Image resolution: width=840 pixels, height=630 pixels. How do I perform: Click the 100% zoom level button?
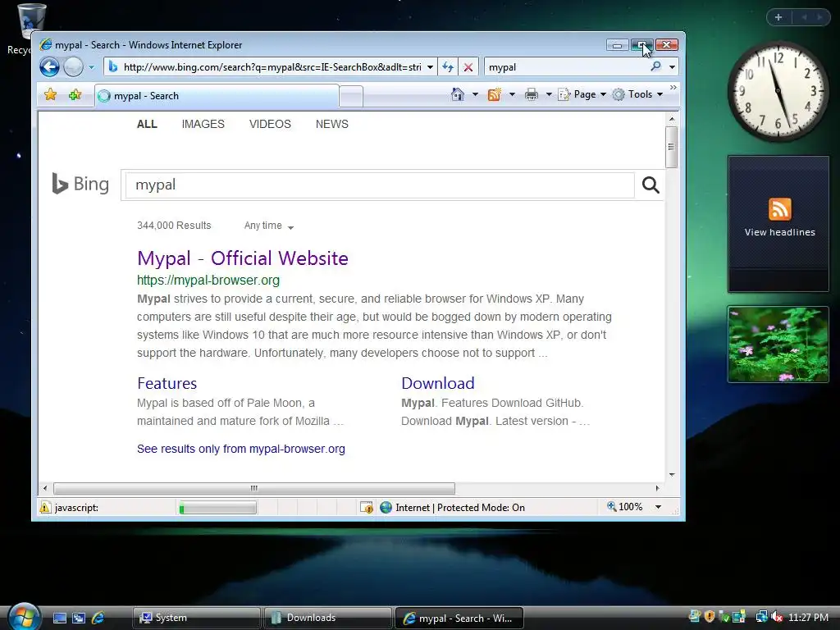624,507
